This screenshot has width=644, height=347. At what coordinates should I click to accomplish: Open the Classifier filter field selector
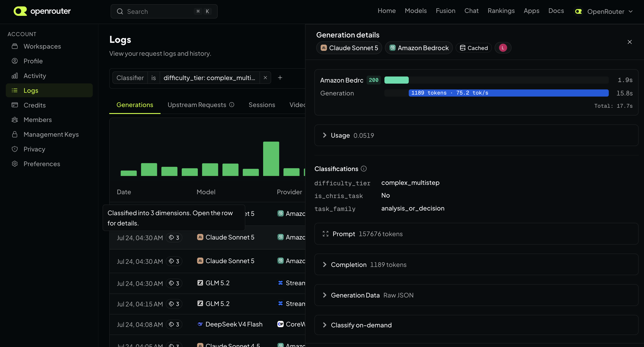tap(130, 78)
